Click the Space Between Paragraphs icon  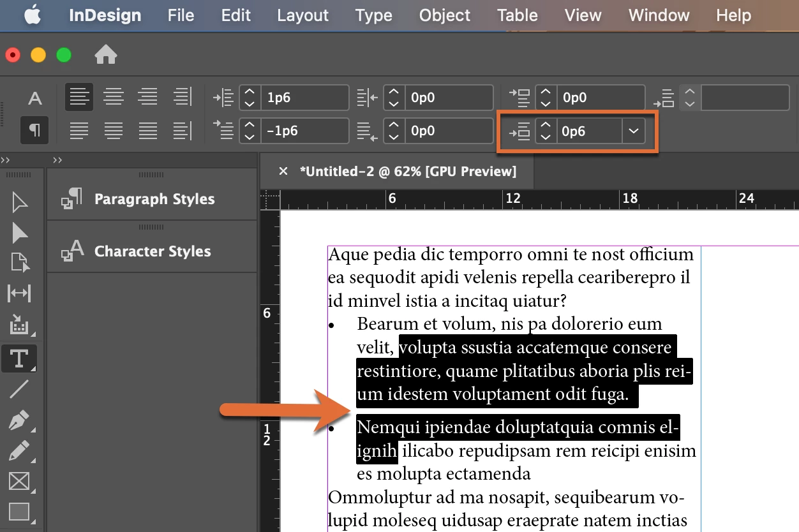(519, 132)
